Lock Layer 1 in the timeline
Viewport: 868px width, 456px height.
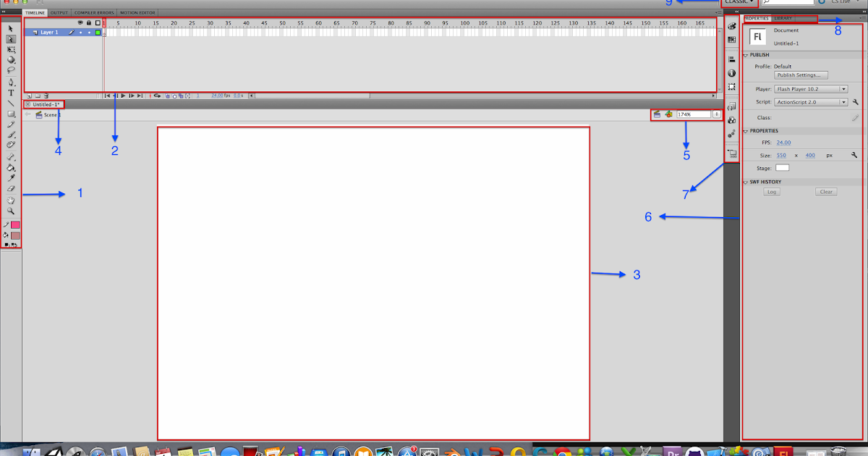click(x=89, y=33)
